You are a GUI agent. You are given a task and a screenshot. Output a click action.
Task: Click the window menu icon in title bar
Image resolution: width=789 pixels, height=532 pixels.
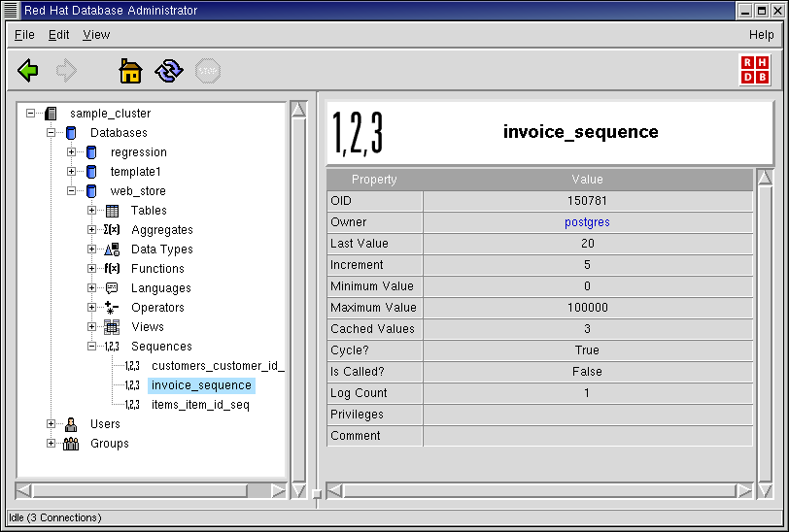pyautogui.click(x=11, y=10)
